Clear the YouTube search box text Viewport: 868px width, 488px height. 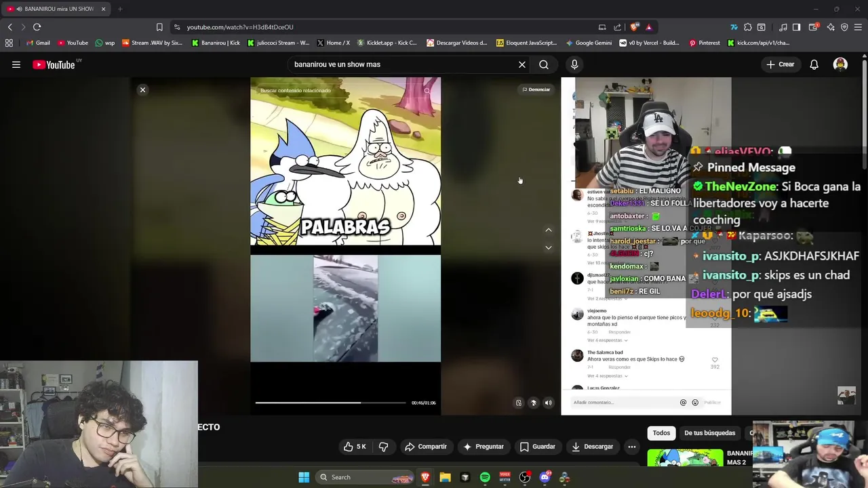pyautogui.click(x=522, y=64)
